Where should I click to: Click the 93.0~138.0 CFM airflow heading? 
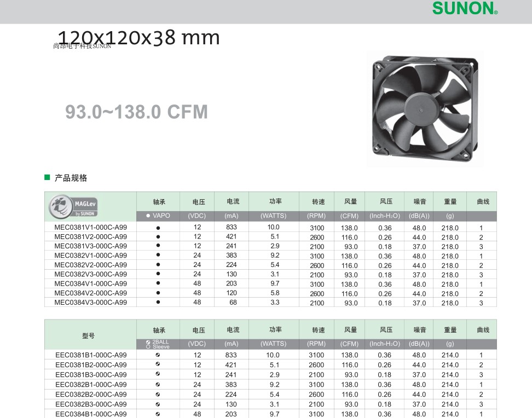(137, 112)
